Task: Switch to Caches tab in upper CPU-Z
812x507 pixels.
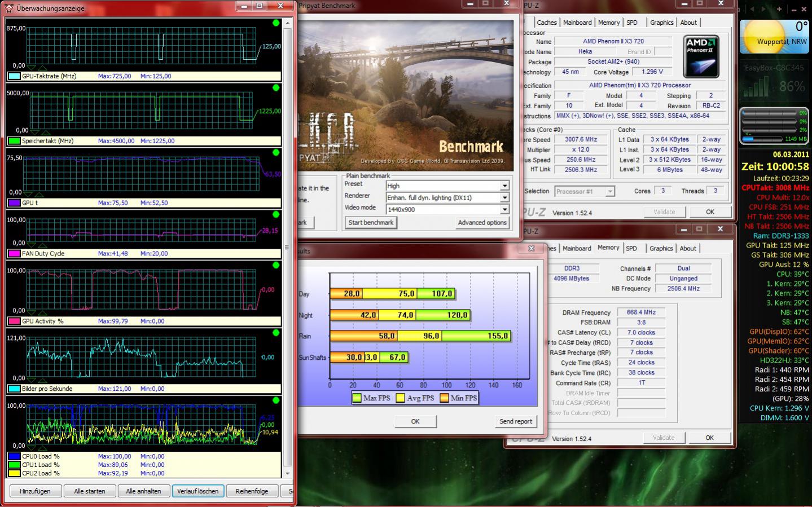Action: (x=546, y=23)
